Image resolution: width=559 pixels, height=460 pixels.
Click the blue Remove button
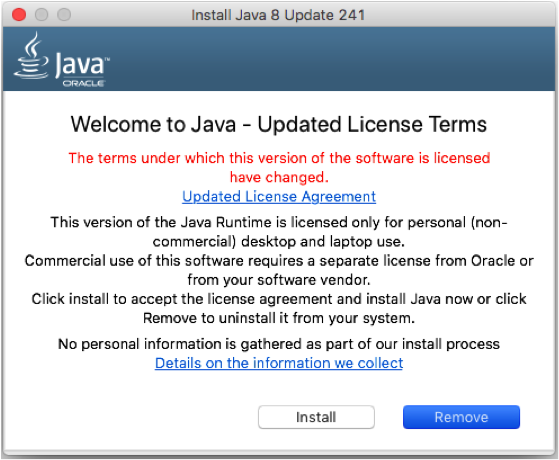pyautogui.click(x=461, y=417)
